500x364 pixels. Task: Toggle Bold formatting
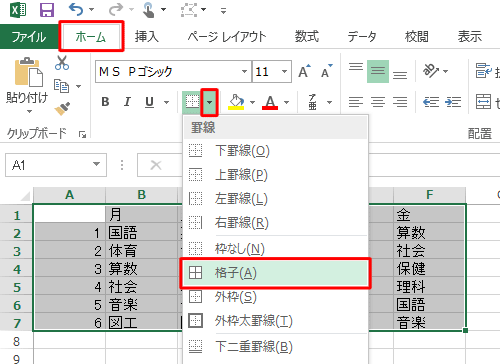pyautogui.click(x=105, y=102)
